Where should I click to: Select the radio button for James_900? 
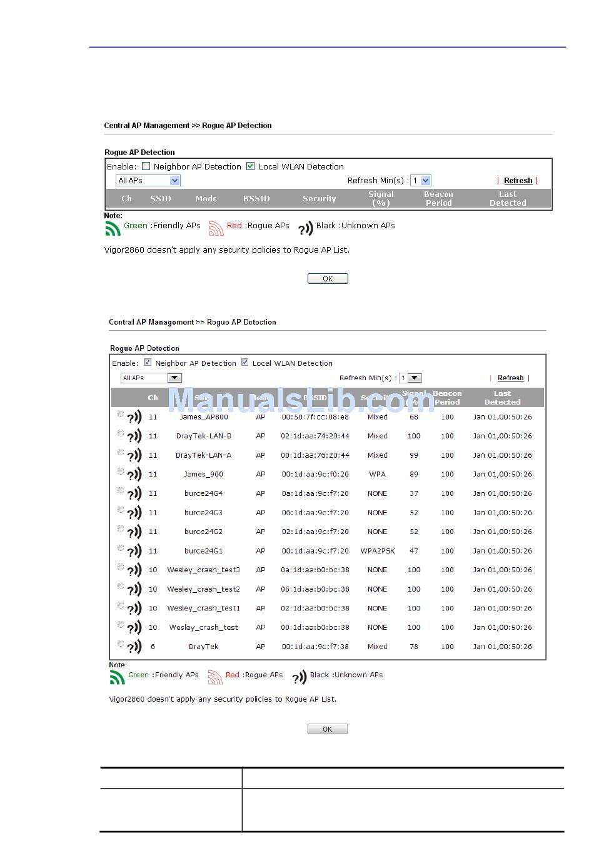click(121, 471)
